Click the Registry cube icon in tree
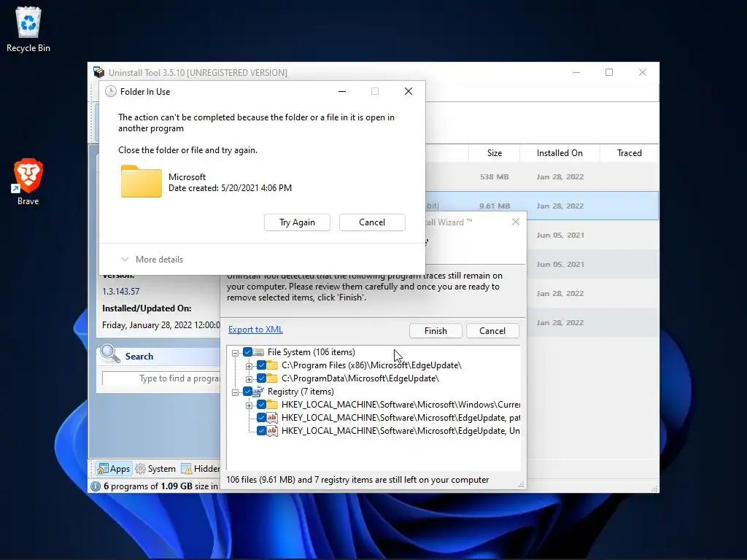The height and width of the screenshot is (560, 747). [x=259, y=392]
